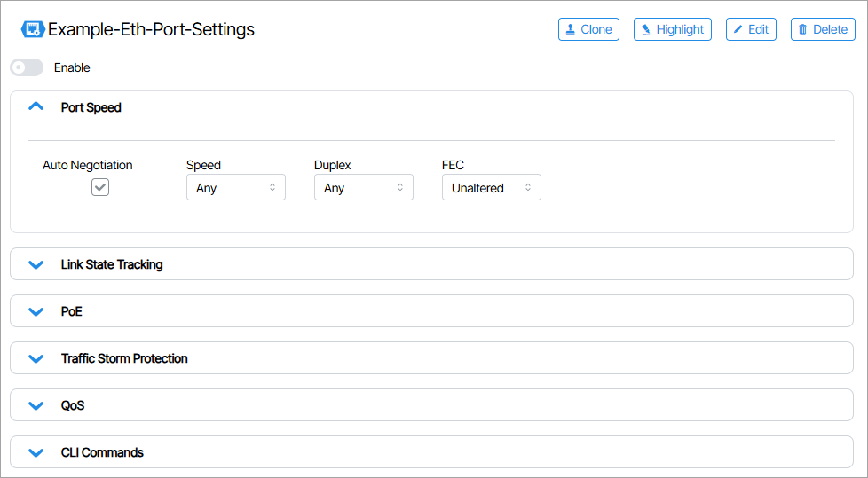
Task: Toggle the Auto Negotiation checkbox
Action: point(100,187)
